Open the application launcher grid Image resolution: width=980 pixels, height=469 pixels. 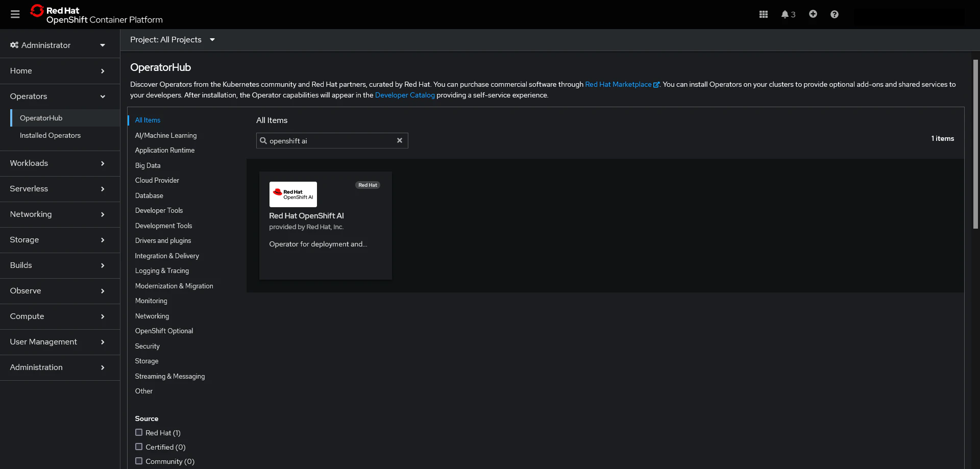click(764, 14)
